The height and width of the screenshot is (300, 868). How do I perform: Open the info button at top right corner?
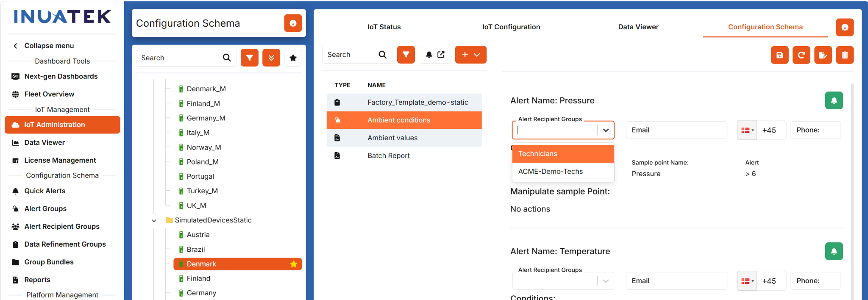tap(845, 27)
